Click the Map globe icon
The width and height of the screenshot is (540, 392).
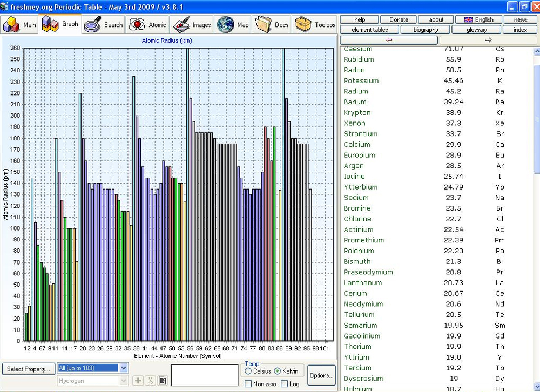coord(225,25)
